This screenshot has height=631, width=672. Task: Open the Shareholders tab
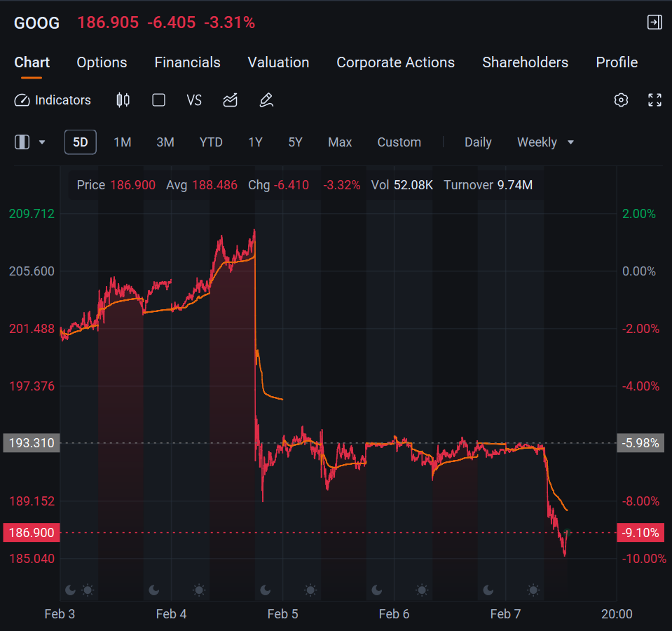tap(525, 62)
